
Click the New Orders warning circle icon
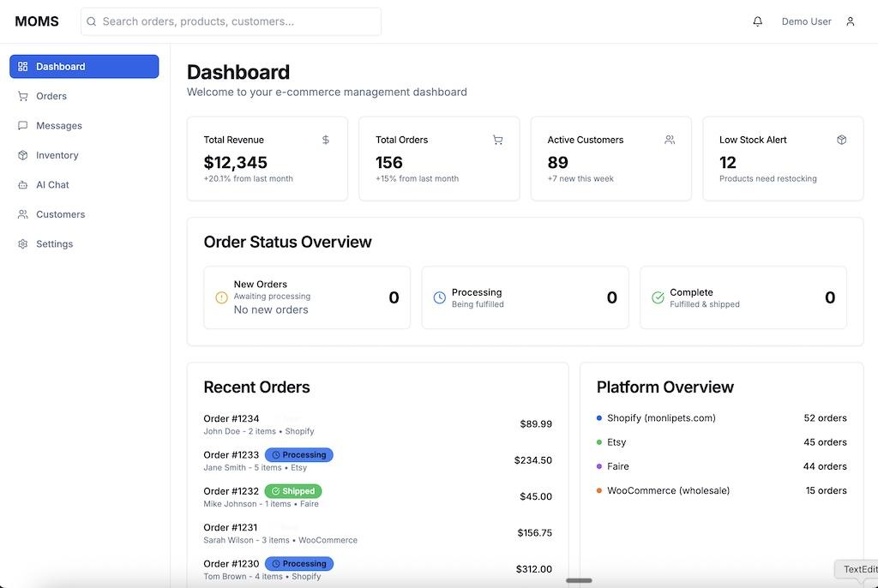click(222, 297)
